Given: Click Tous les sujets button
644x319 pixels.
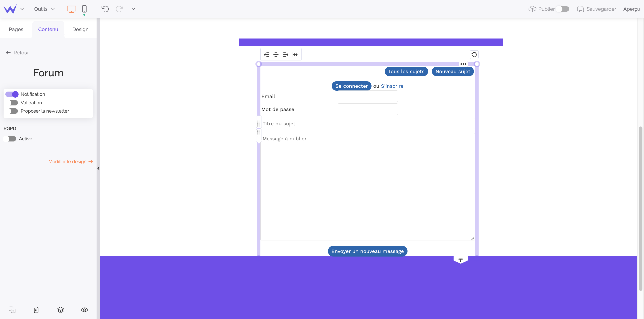Looking at the screenshot, I should point(406,72).
